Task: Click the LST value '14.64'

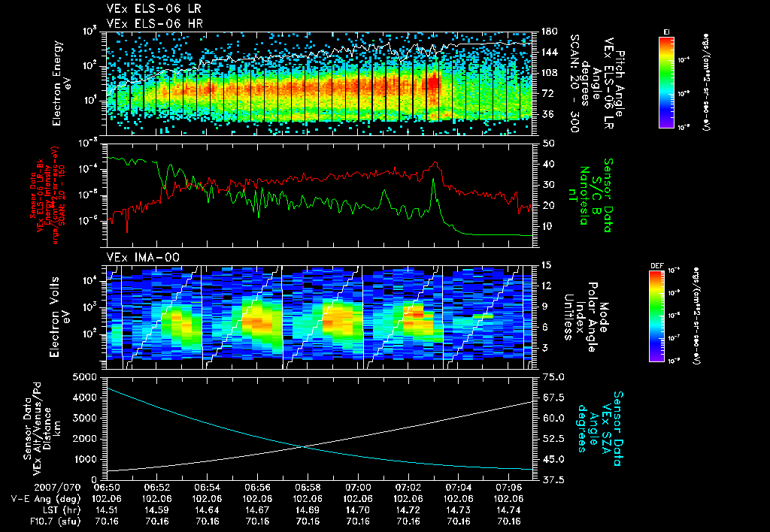Action: point(208,510)
